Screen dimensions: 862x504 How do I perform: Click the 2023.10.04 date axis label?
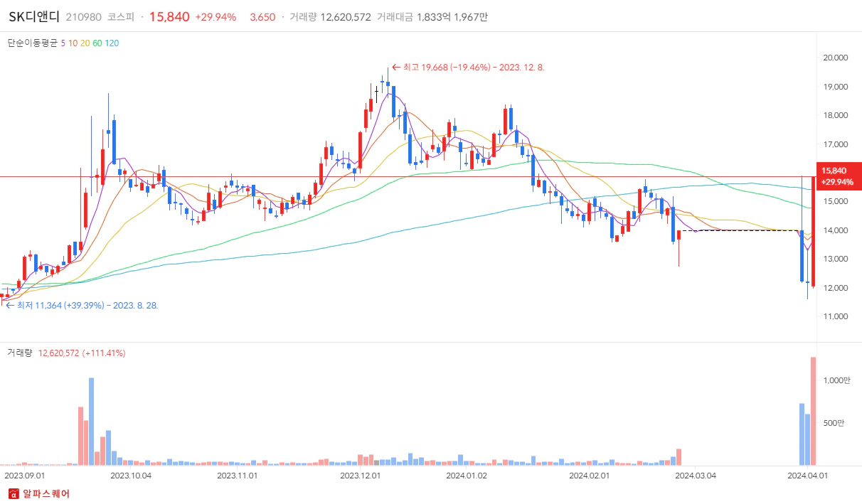point(131,475)
